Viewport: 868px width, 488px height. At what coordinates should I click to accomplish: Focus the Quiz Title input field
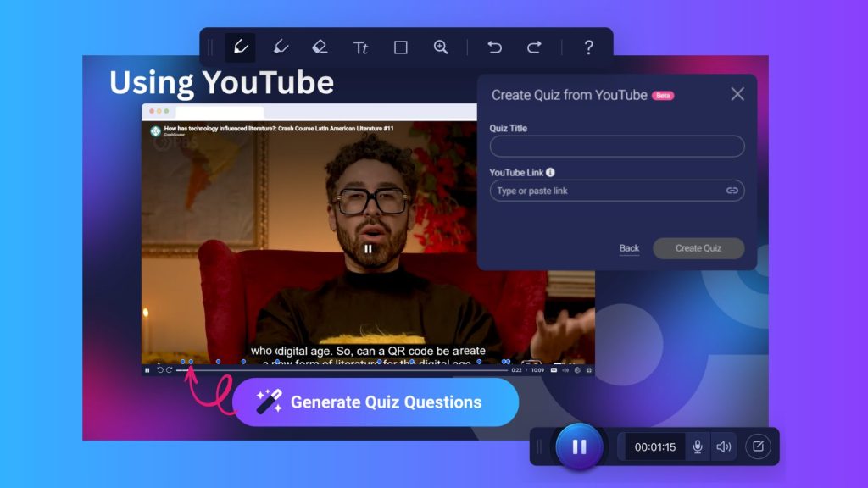[x=617, y=146]
